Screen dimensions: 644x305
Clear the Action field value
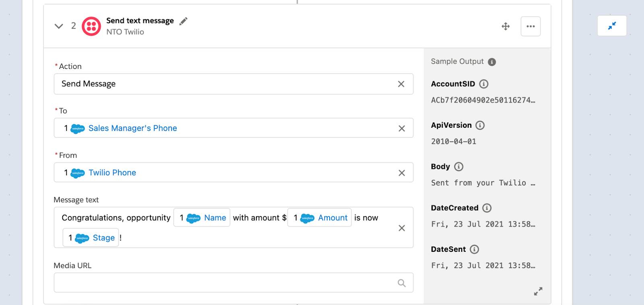(x=401, y=84)
